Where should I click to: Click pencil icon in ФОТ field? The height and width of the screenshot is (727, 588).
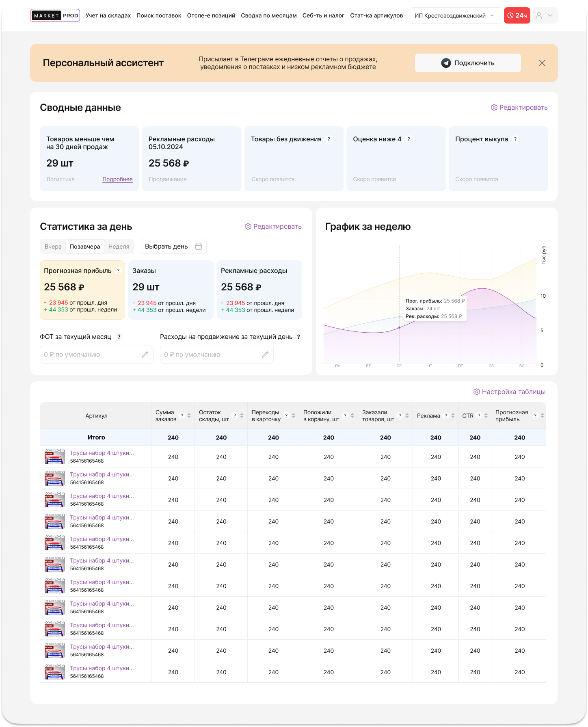(145, 355)
